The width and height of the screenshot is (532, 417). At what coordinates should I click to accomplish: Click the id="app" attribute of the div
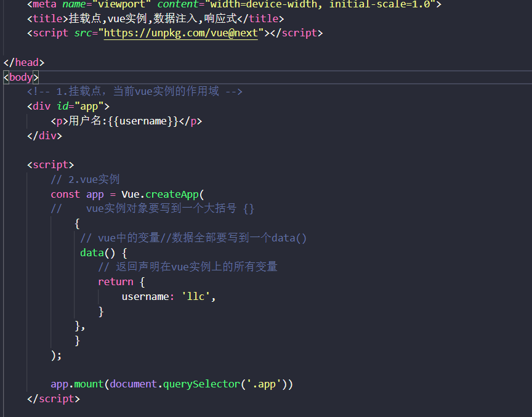(80, 106)
